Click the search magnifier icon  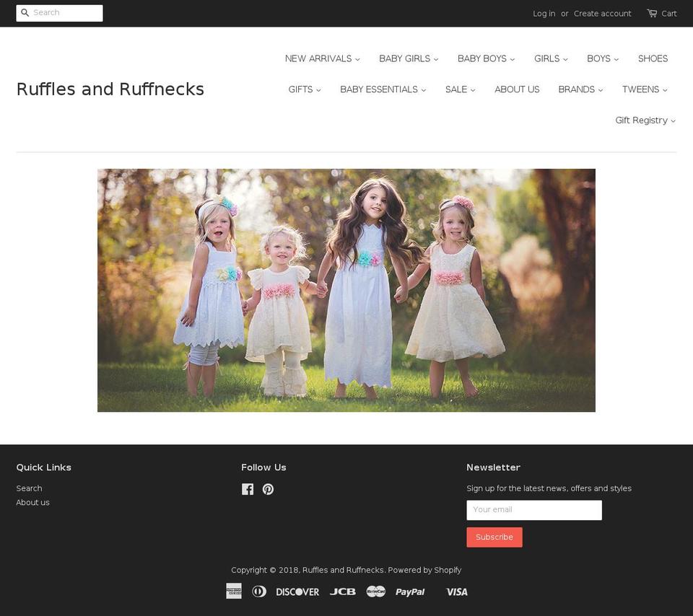coord(25,13)
